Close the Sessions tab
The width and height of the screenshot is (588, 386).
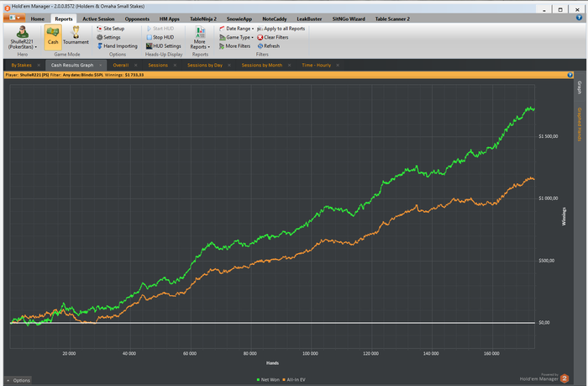175,66
